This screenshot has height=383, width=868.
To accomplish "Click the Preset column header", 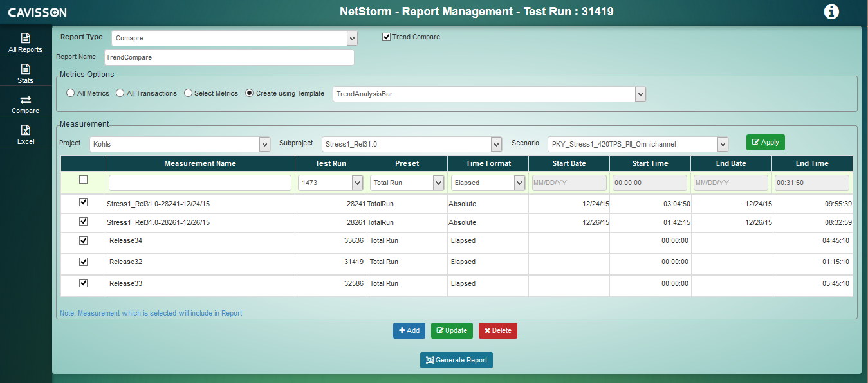I will [x=407, y=163].
